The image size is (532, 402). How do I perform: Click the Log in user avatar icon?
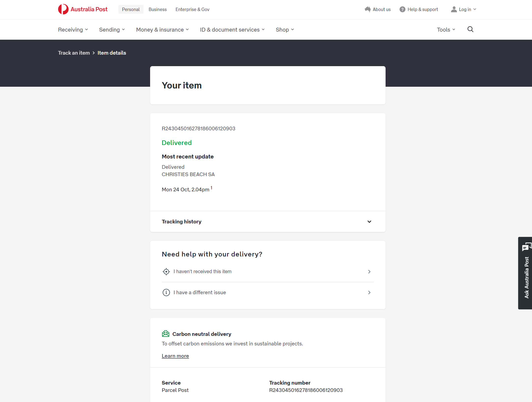(454, 9)
